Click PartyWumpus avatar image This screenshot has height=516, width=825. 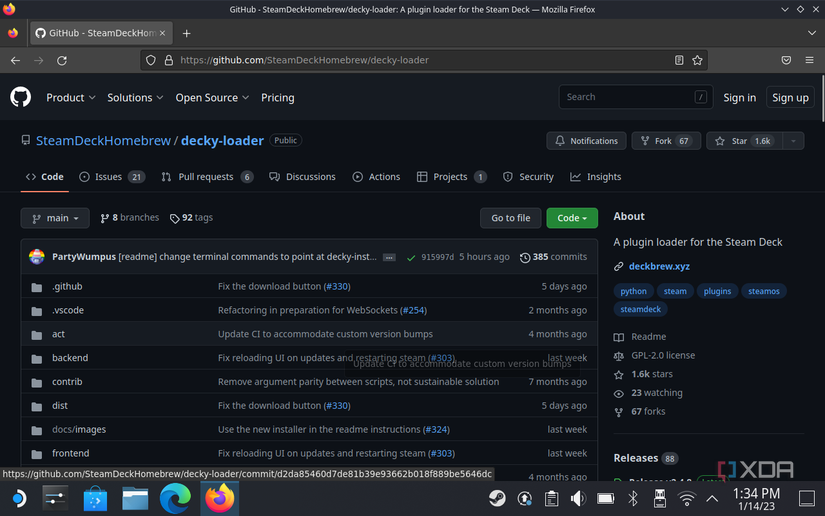(37, 257)
